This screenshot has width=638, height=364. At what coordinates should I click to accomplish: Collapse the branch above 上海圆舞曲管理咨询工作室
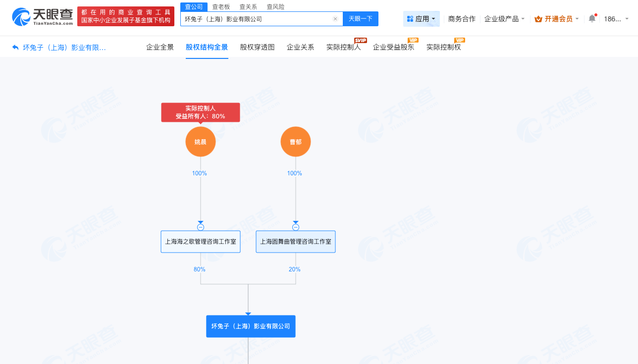[295, 227]
